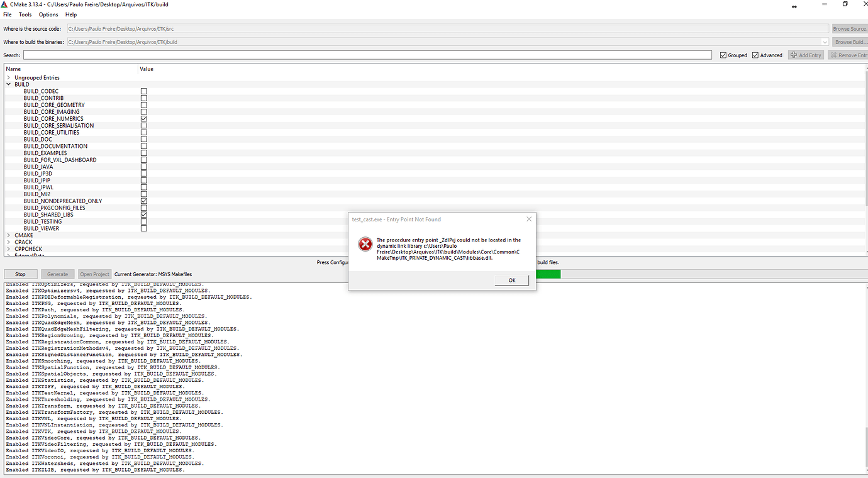Close the Entry Point Not Found dialog
This screenshot has height=478, width=868.
pos(529,220)
